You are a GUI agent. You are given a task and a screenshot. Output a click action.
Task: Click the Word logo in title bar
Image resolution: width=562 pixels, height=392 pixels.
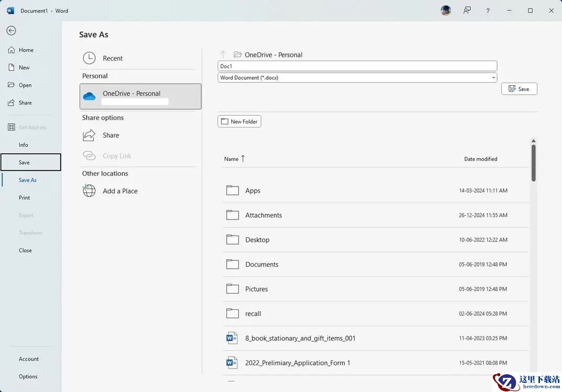pos(10,10)
